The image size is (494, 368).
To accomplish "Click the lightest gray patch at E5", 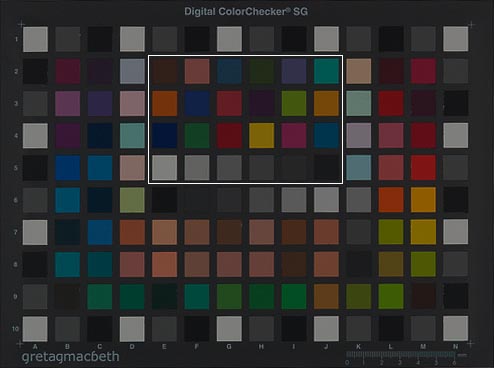I will (165, 168).
